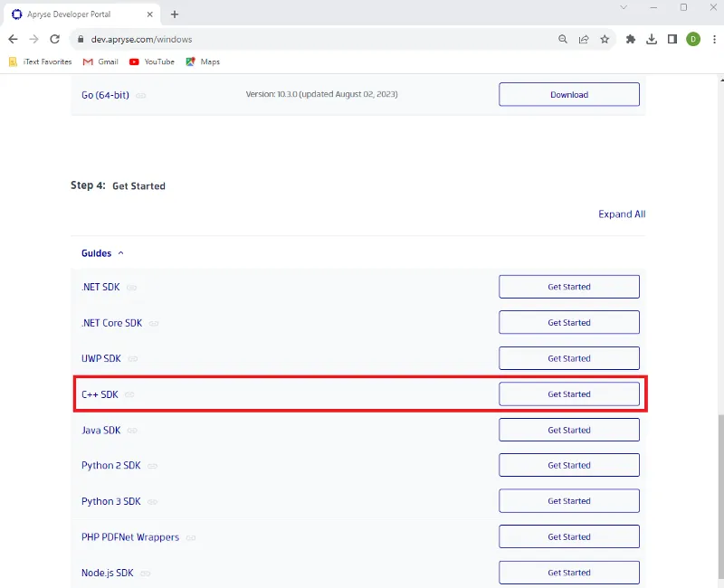This screenshot has width=724, height=588.
Task: Share this page icon
Action: [x=584, y=39]
